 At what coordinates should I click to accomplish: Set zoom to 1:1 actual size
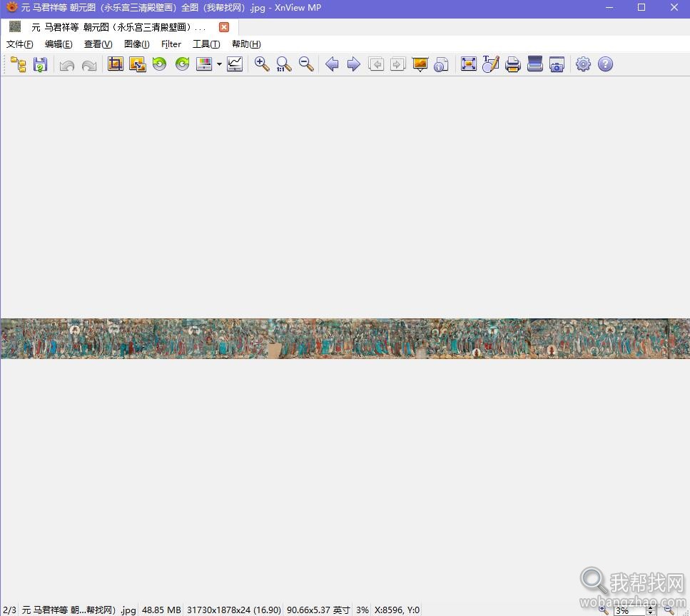(284, 64)
